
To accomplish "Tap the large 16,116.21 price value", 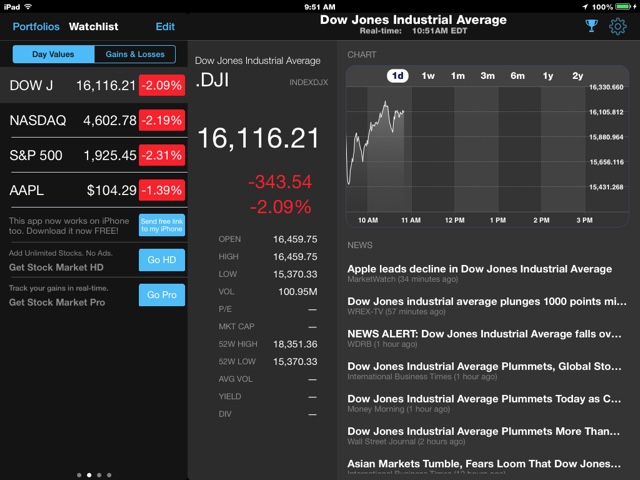I will click(x=258, y=138).
